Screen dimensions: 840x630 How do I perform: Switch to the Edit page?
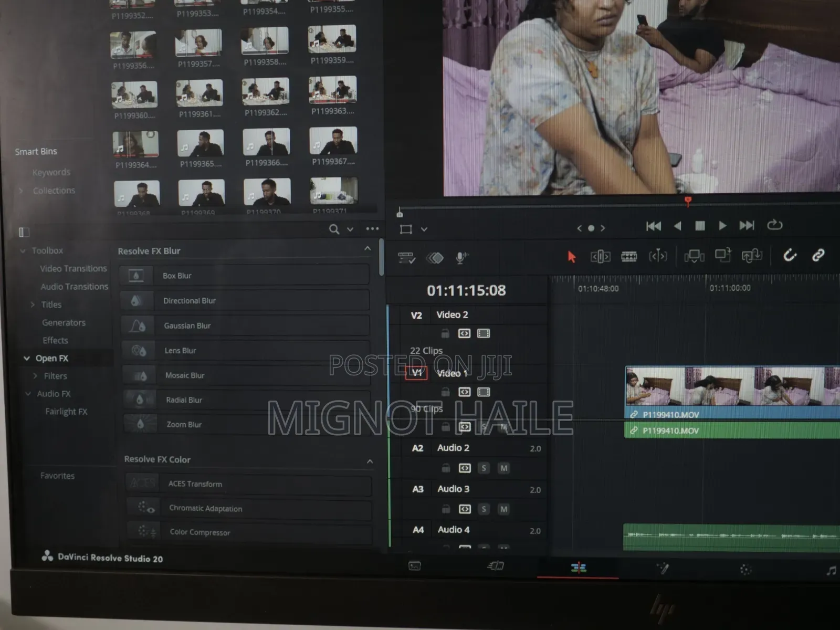click(x=579, y=568)
